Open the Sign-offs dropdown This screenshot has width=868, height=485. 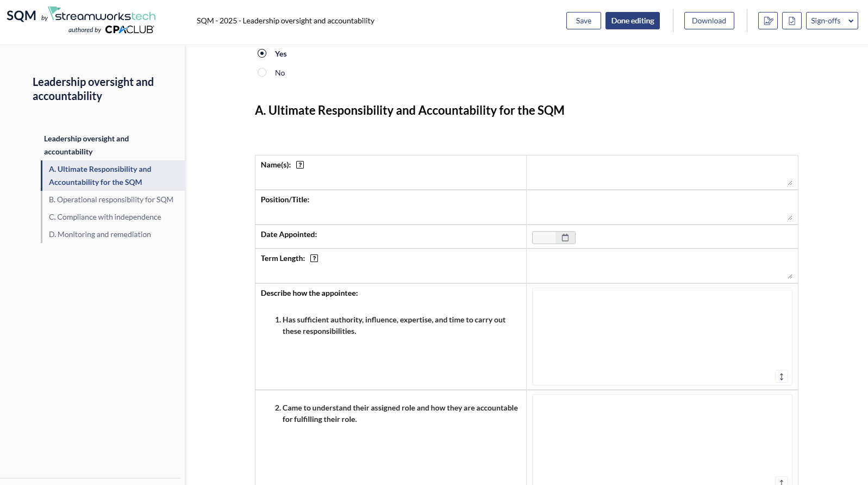(832, 21)
